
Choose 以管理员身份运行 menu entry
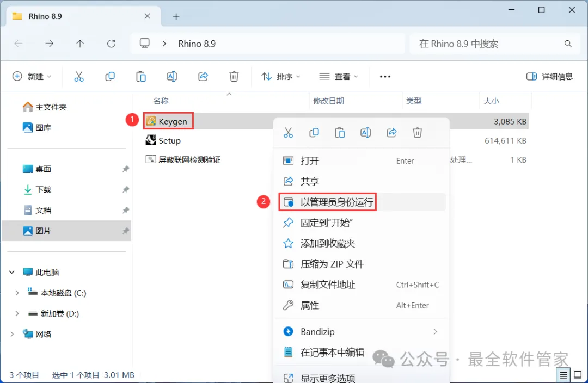(362, 202)
